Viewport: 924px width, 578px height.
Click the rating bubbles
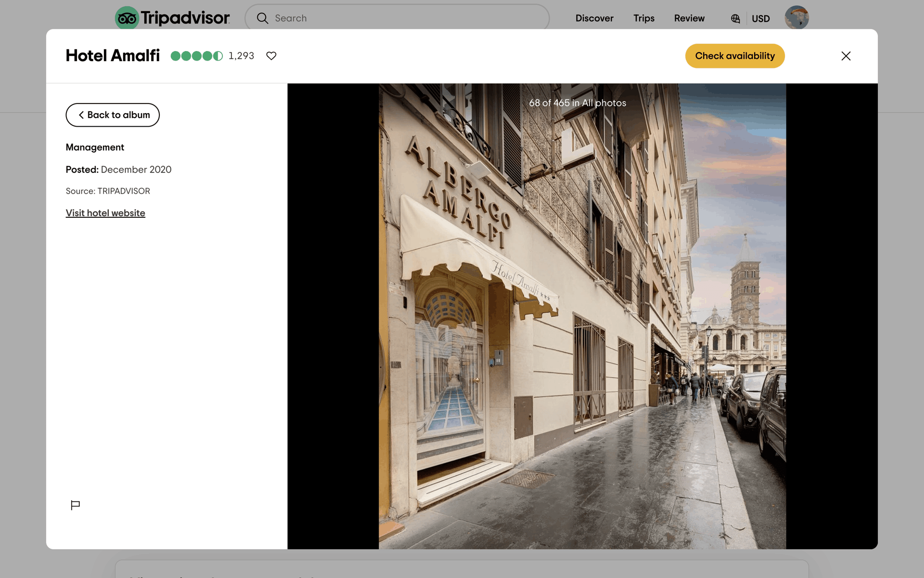pyautogui.click(x=197, y=56)
